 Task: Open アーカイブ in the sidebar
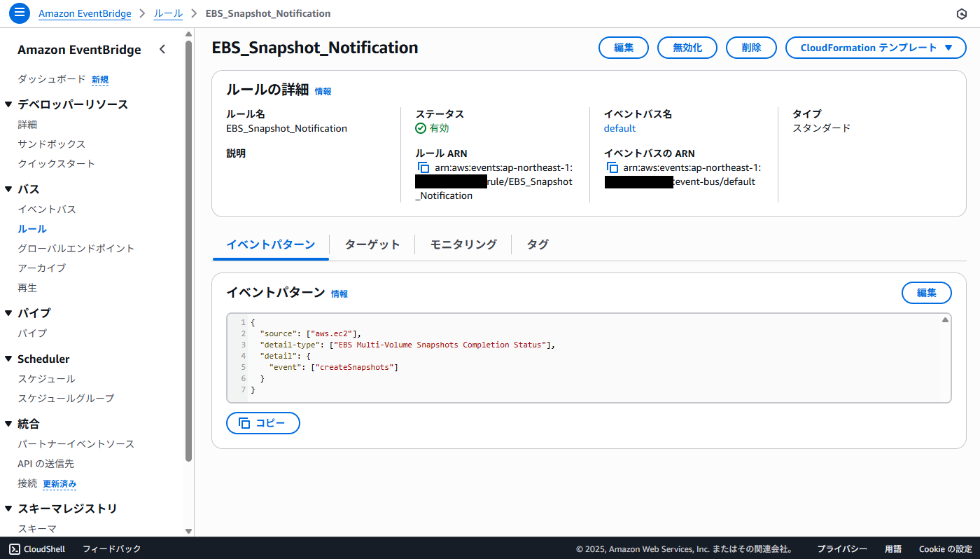pyautogui.click(x=42, y=268)
